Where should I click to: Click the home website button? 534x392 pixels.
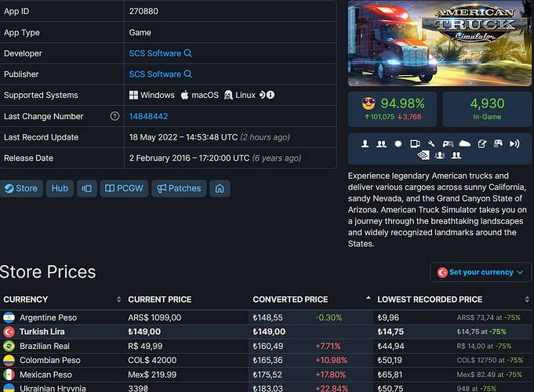click(x=220, y=188)
